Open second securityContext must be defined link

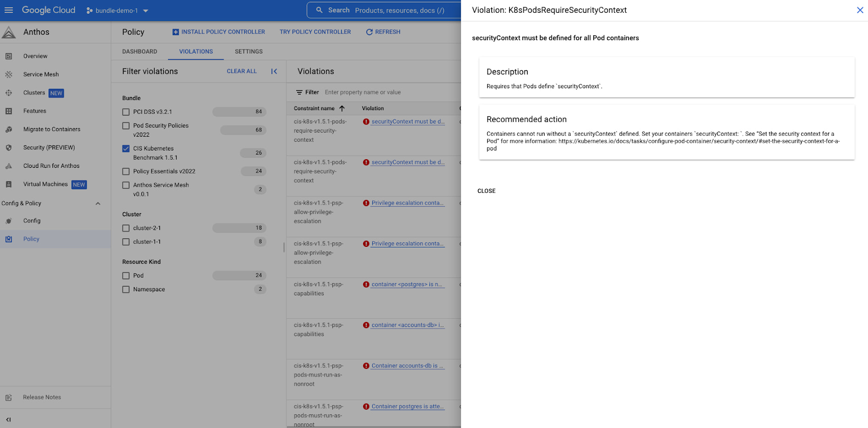(408, 162)
